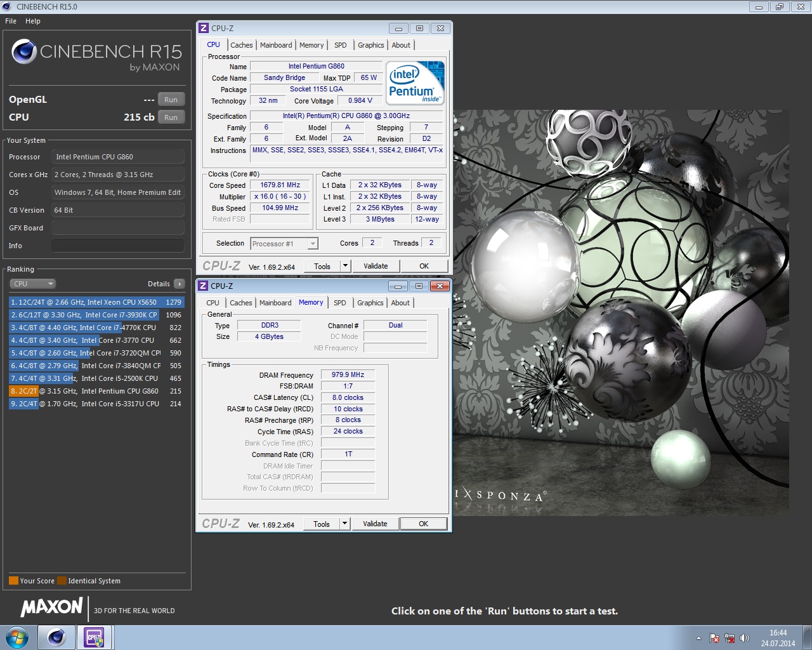Click the rendered spheres benchmark image
The height and width of the screenshot is (650, 812).
pos(621,312)
